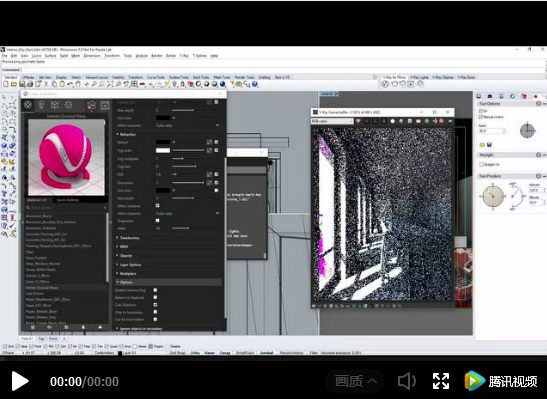The image size is (547, 399).
Task: Click the save image icon in frame buffer toolbar
Action: coord(410,121)
